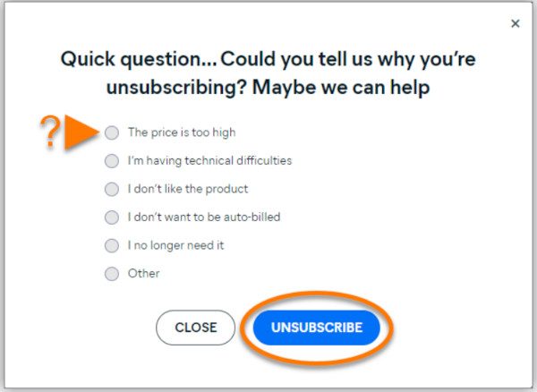This screenshot has height=392, width=537.
Task: Click the orange arrow pointer icon
Action: click(x=81, y=132)
